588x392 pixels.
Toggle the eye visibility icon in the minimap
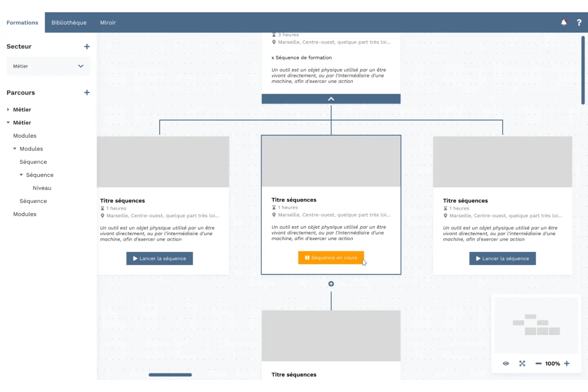(x=505, y=364)
